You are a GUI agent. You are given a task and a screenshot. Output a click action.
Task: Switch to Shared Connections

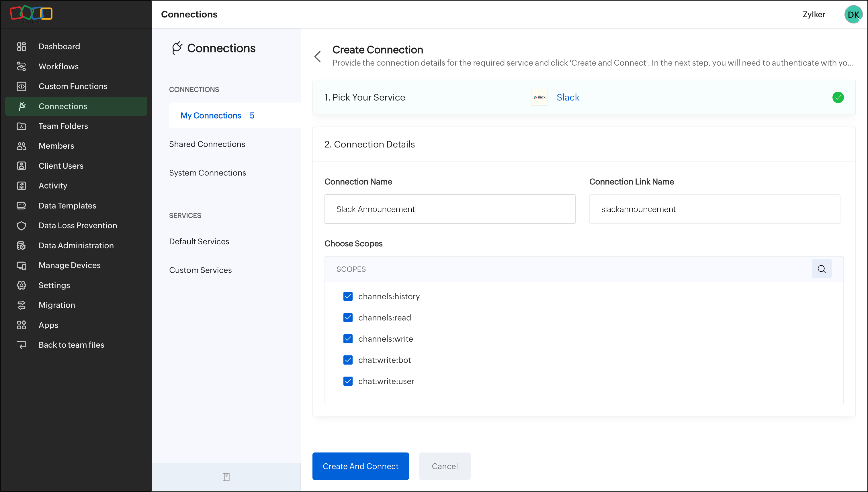[207, 144]
